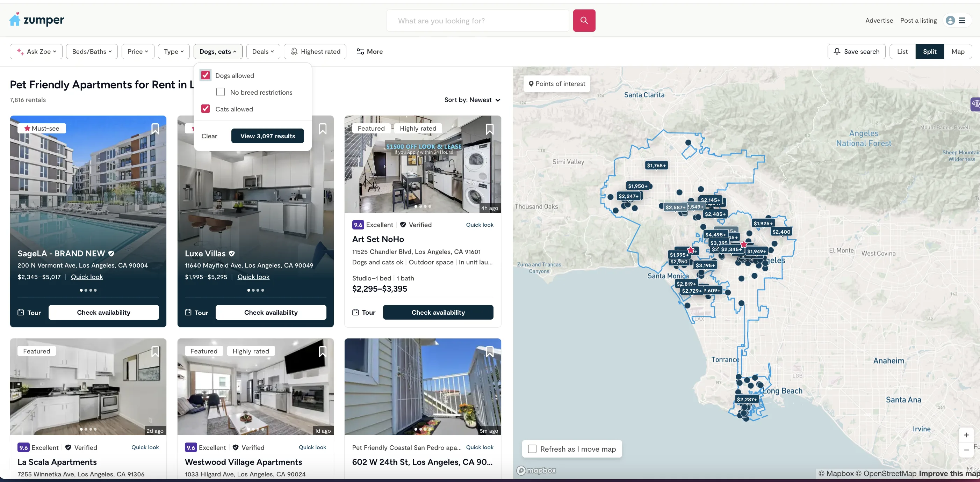This screenshot has height=482, width=980.
Task: Bookmark the 602 W 24th St listing
Action: (490, 352)
